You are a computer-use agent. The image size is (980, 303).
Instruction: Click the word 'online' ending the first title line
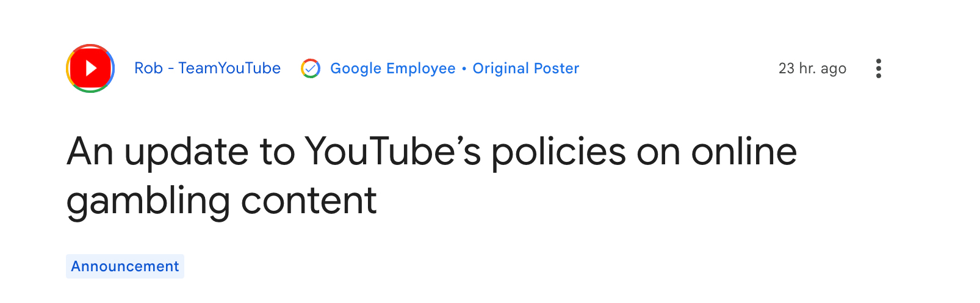(744, 151)
